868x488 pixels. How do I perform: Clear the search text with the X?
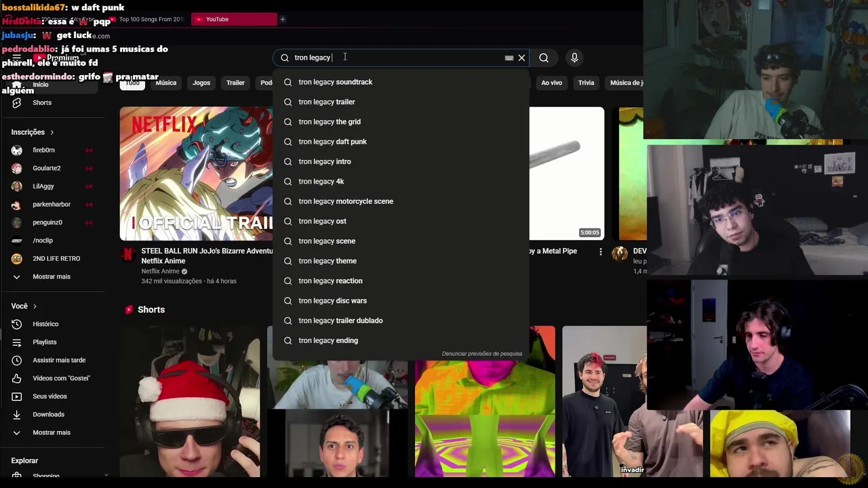pos(521,58)
